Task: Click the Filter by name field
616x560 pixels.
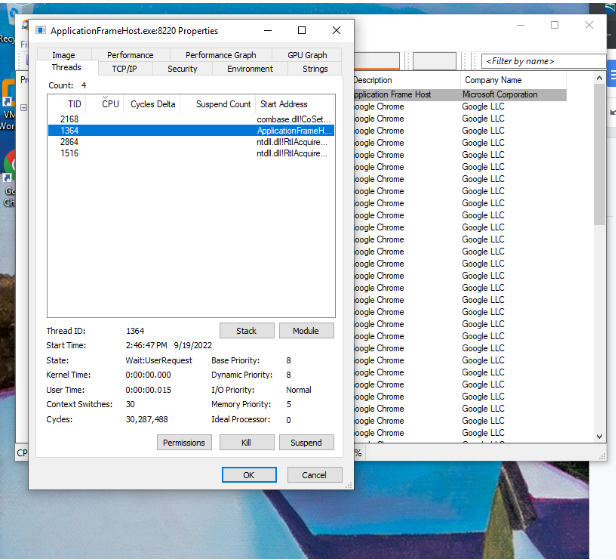Action: click(x=544, y=61)
